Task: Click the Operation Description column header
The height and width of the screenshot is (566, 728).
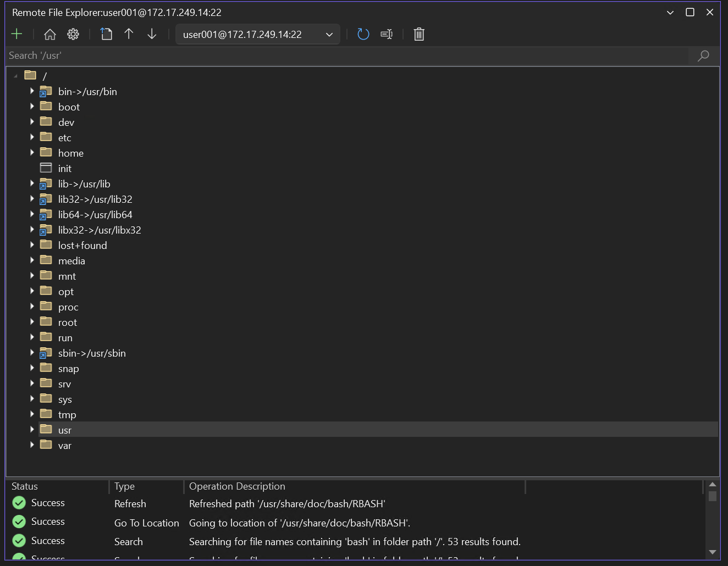Action: click(x=237, y=486)
